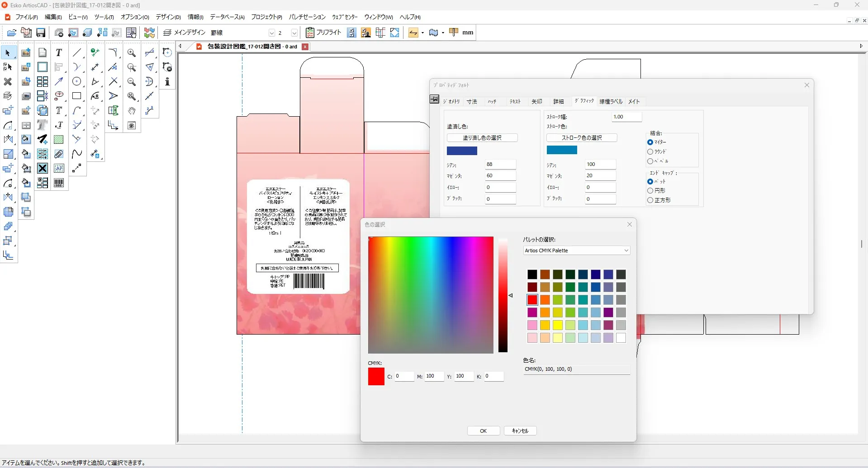Select the Text tool
This screenshot has height=468, width=868.
tap(59, 52)
